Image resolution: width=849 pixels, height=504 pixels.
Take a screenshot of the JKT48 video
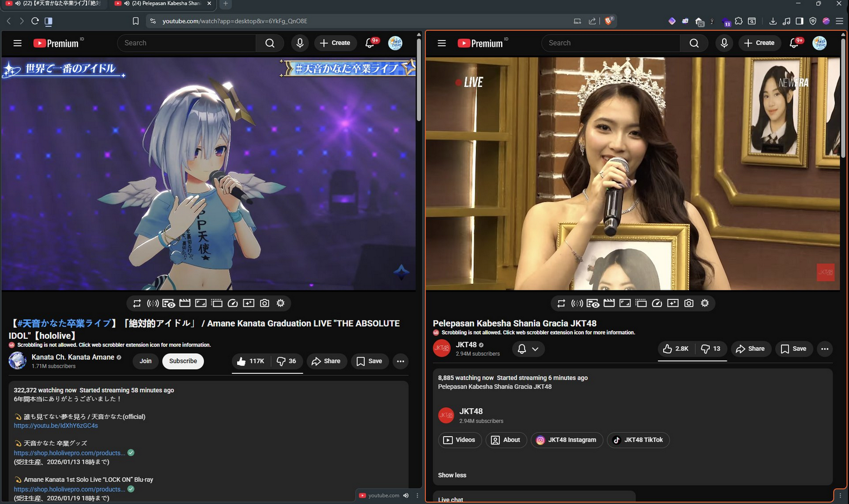[x=689, y=303]
